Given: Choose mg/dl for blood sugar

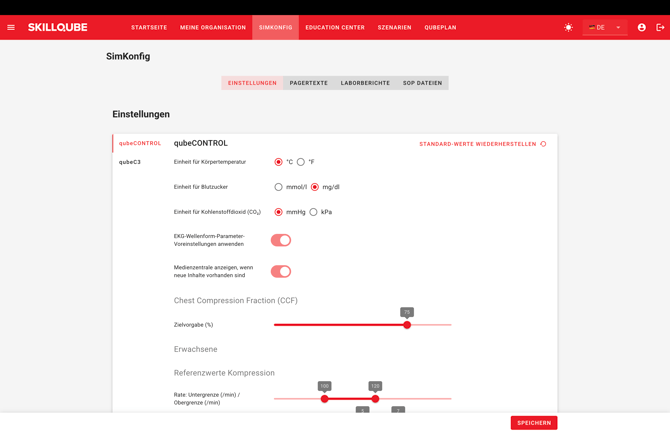Looking at the screenshot, I should (315, 187).
